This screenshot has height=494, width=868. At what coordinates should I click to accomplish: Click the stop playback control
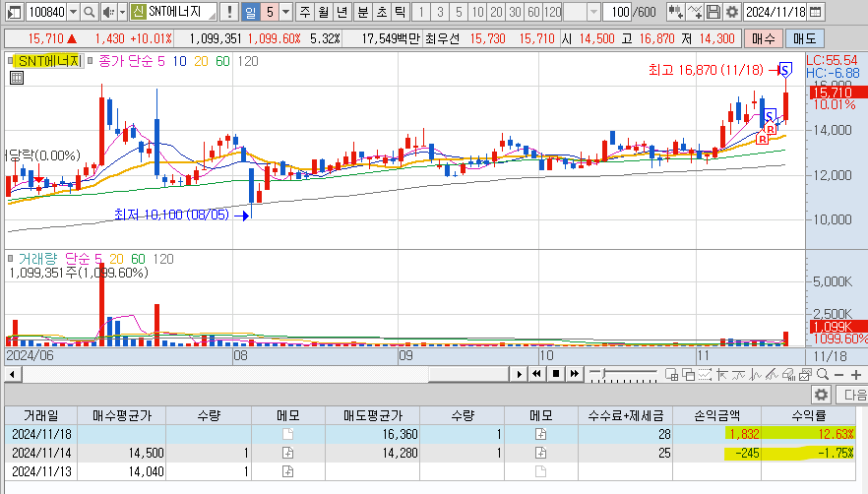point(556,374)
